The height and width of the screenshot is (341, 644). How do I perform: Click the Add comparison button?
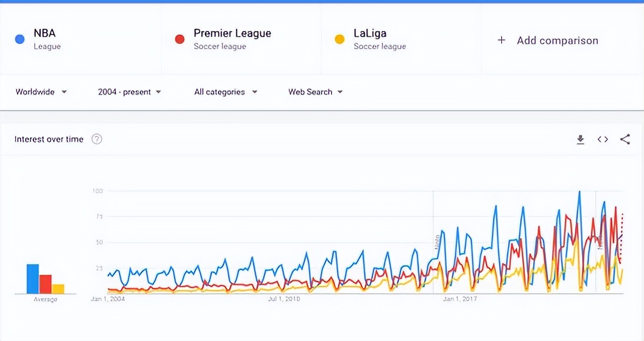pos(557,41)
